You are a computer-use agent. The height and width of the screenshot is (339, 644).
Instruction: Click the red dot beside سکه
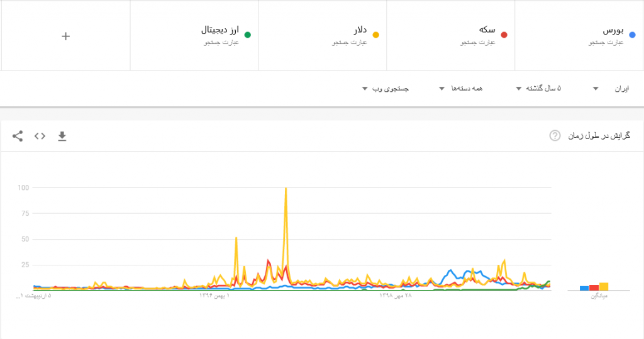click(x=504, y=35)
